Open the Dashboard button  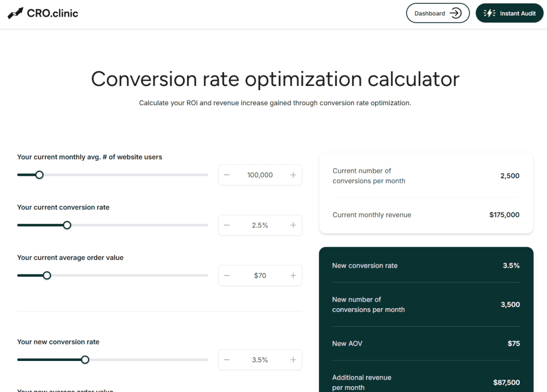click(x=437, y=13)
